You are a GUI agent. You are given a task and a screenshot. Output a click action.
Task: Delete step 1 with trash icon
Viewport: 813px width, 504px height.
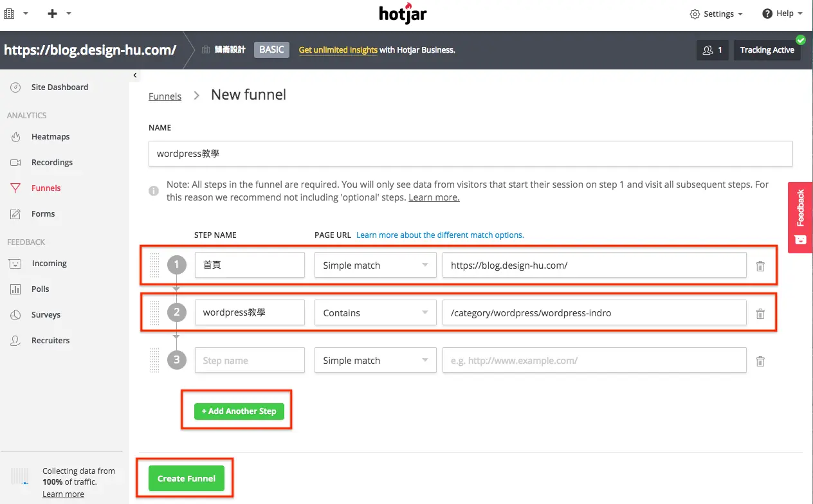(760, 265)
